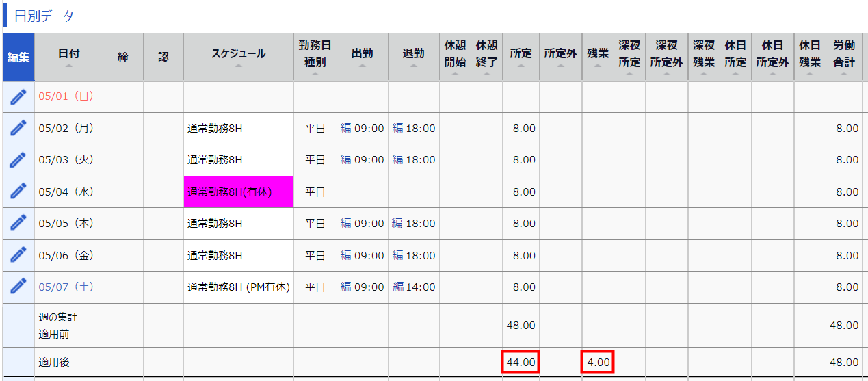
Task: Click the highlighted 44.00 total after application
Action: [521, 362]
